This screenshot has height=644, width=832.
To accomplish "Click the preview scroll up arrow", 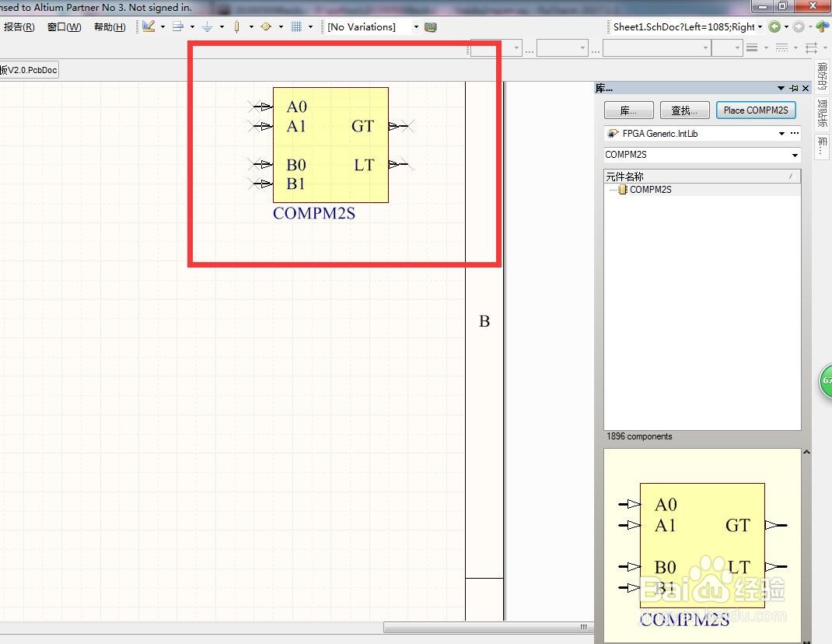I will pos(806,452).
